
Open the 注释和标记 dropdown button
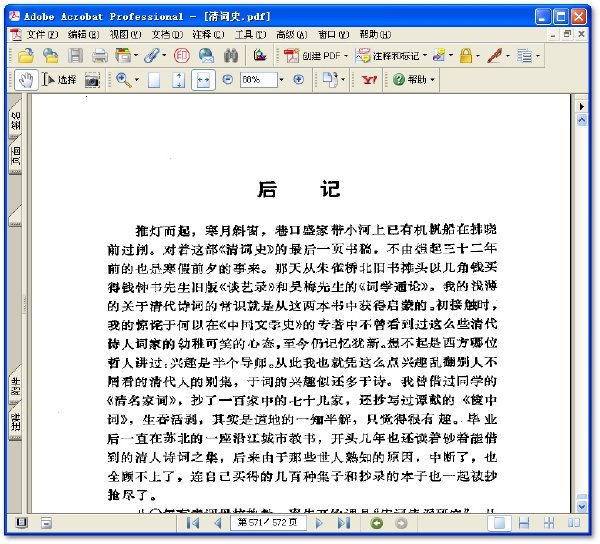[x=391, y=56]
